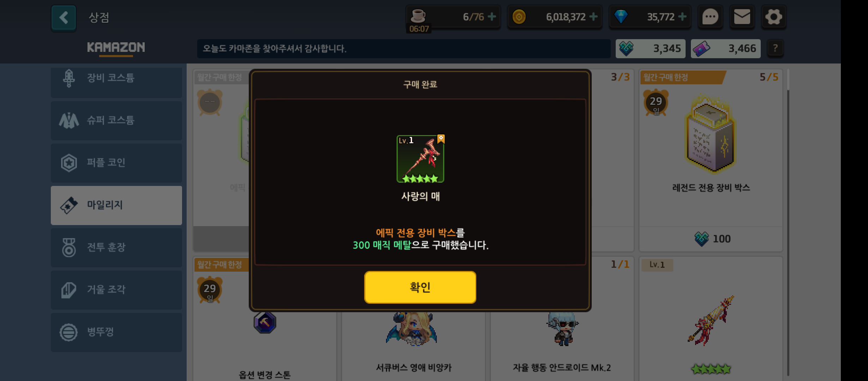Click the KAMAZON shop tab
This screenshot has width=868, height=381.
click(116, 48)
